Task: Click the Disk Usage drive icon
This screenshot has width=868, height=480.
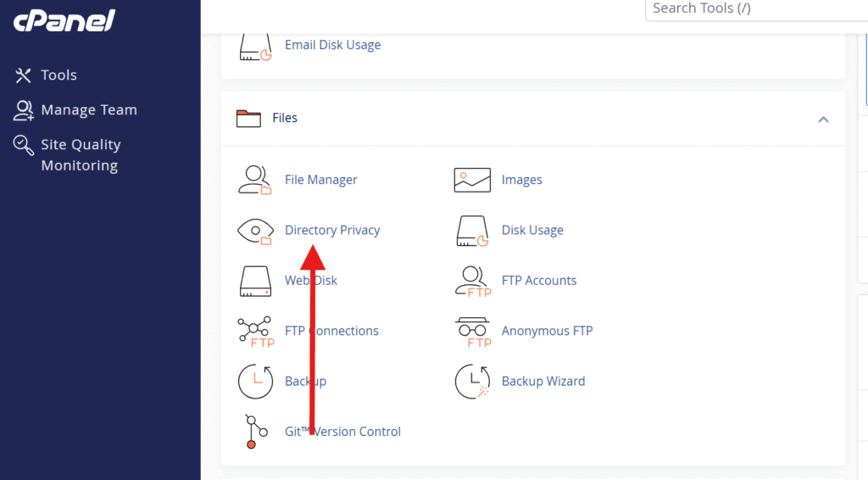Action: [x=472, y=231]
